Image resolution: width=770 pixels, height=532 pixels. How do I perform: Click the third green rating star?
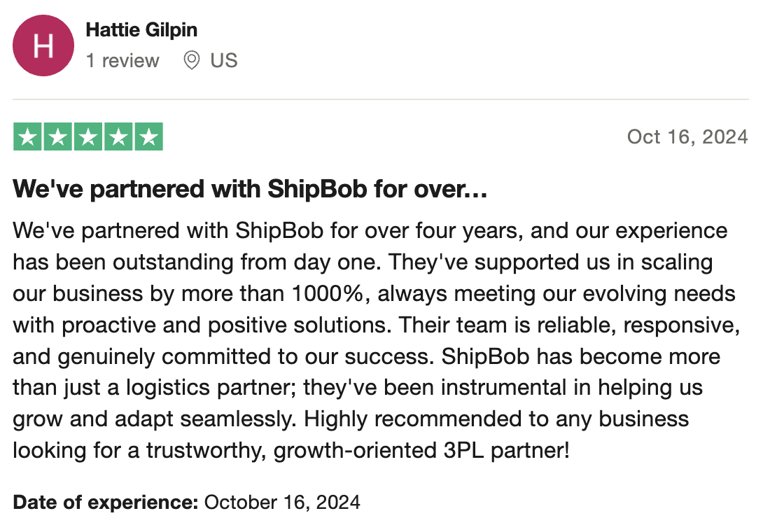88,136
